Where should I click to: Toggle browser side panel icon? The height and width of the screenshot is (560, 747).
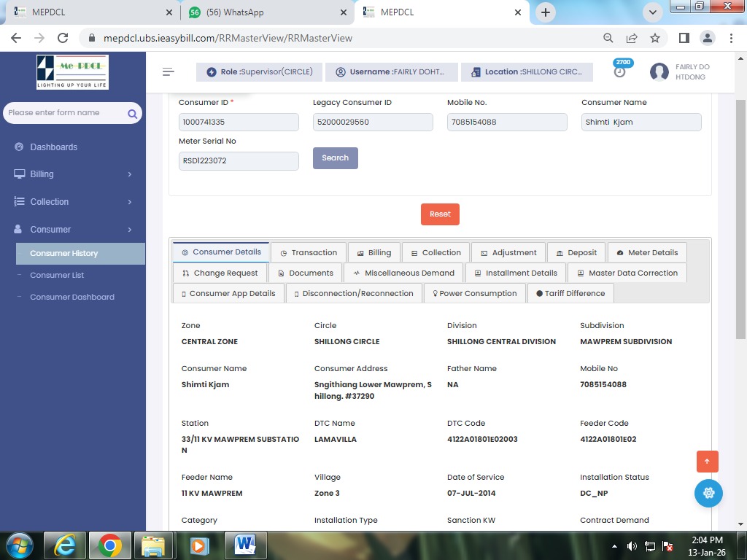684,38
